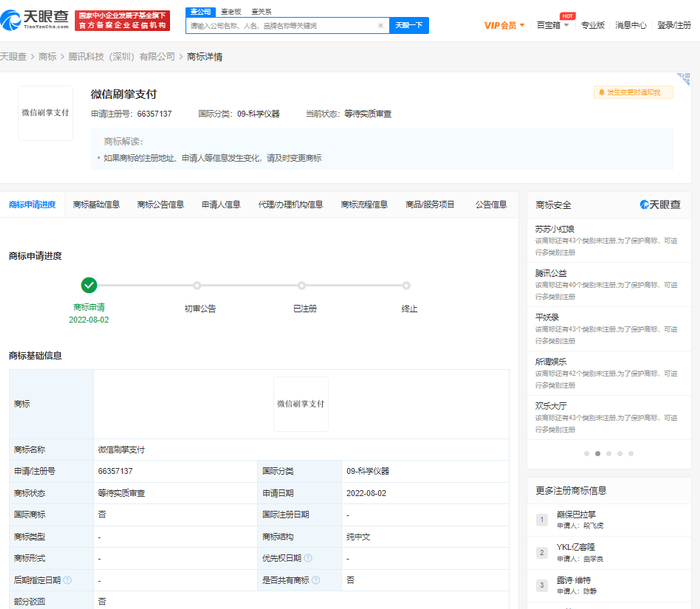Expand the 百宝箱 dropdown
700x609 pixels.
pos(553,25)
